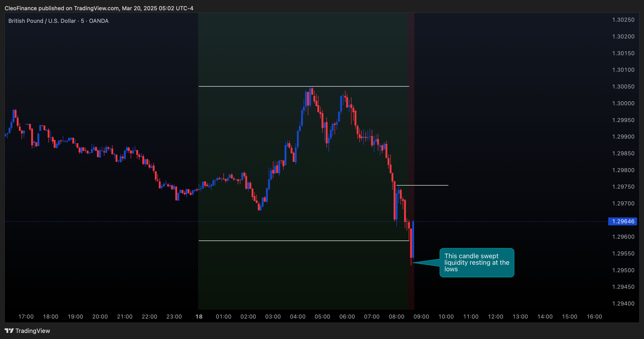Click the date label 18 on time axis

pos(199,317)
